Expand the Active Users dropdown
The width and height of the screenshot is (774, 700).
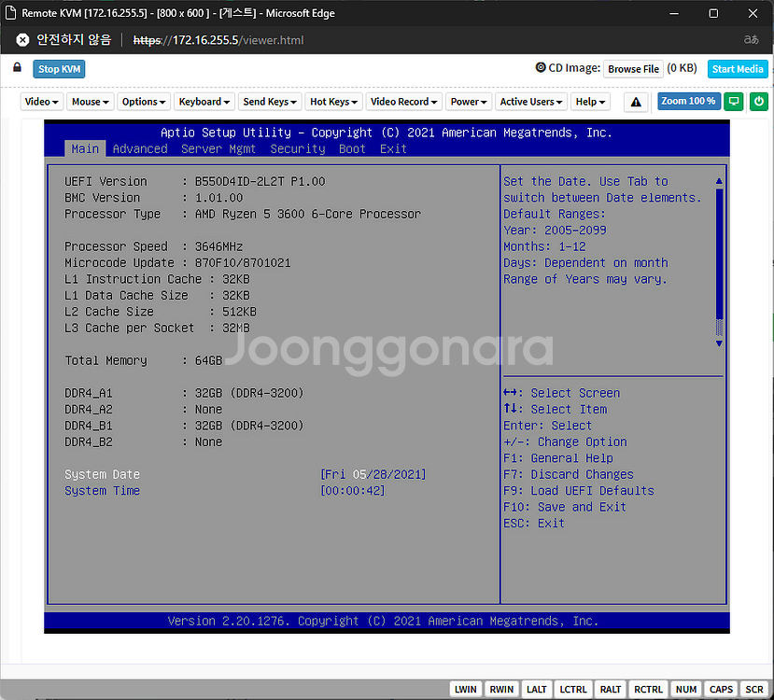[531, 102]
